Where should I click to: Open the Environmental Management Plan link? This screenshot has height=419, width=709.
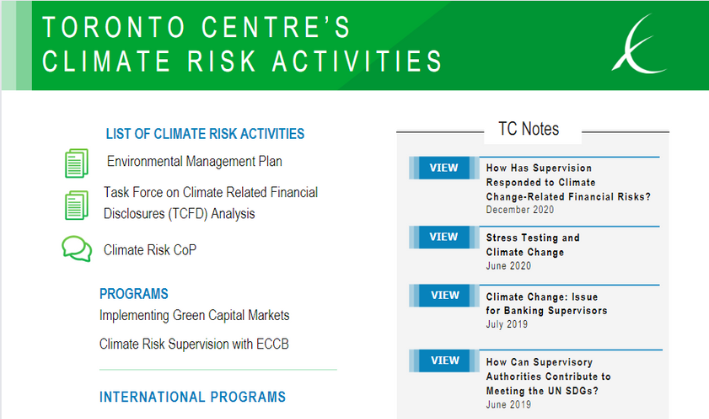(194, 161)
